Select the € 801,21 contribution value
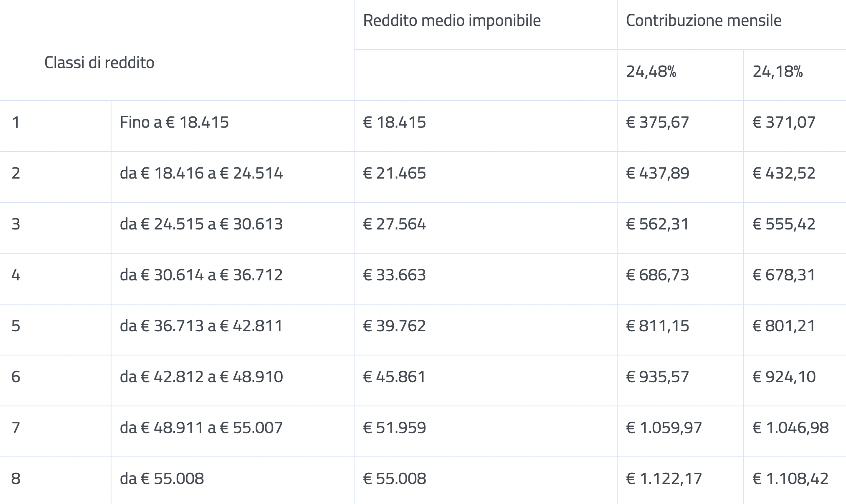This screenshot has width=846, height=504. coord(784,326)
